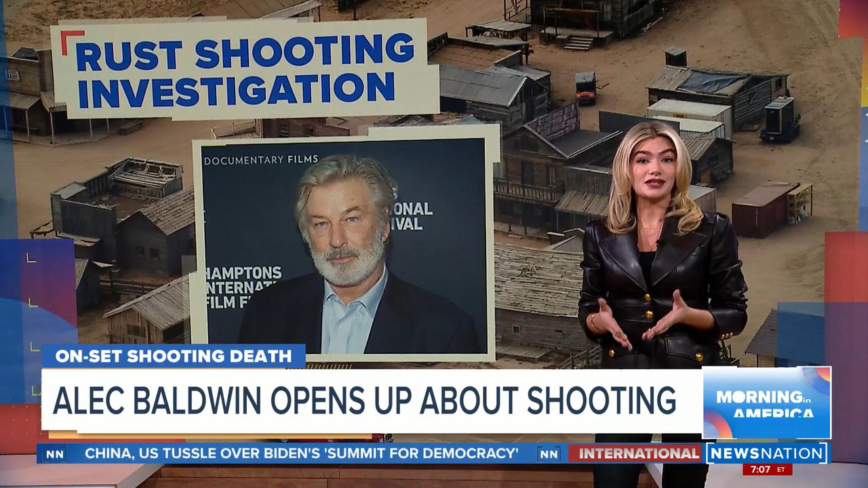The height and width of the screenshot is (488, 868).
Task: Click the ticker text about Biden's Summit for Democracy
Action: pyautogui.click(x=301, y=453)
